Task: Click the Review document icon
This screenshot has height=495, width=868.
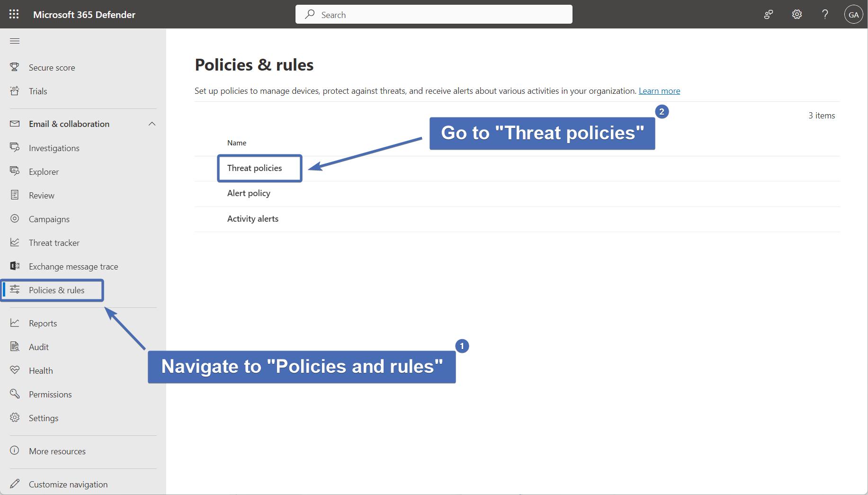Action: (15, 195)
